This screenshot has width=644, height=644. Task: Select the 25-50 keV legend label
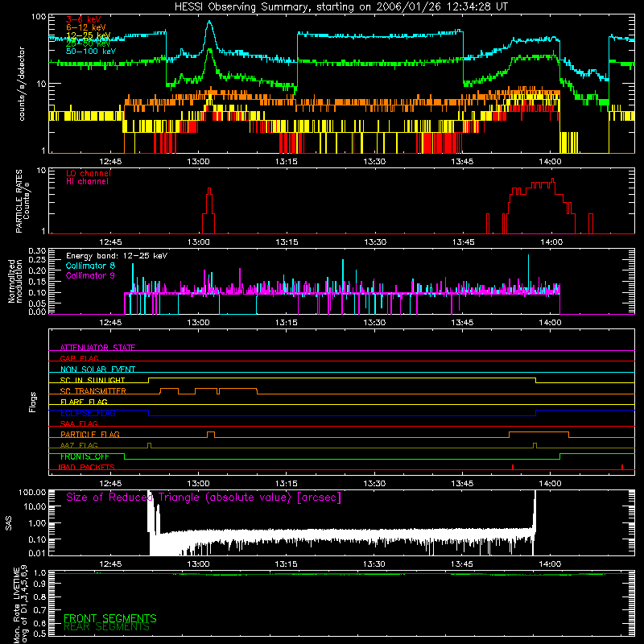click(x=89, y=43)
